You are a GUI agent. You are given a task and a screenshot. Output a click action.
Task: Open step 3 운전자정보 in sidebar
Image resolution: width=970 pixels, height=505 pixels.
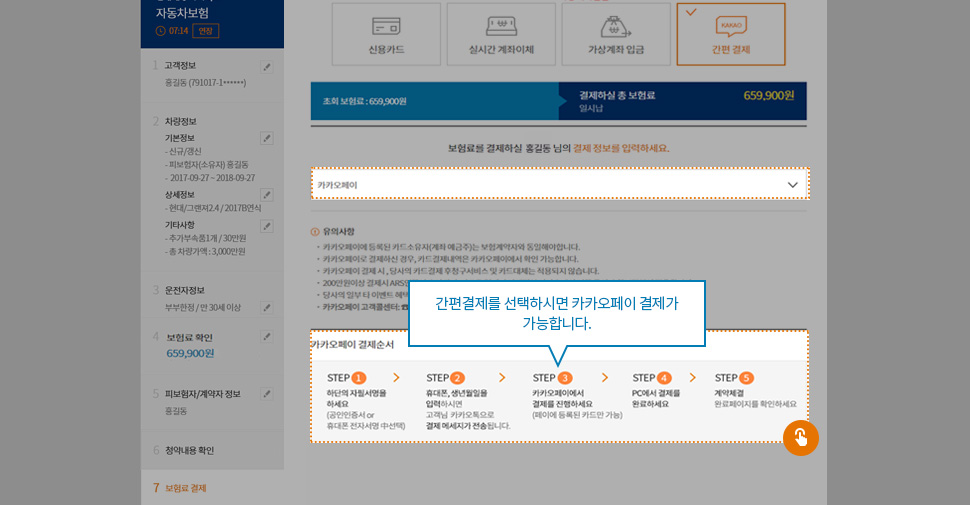click(184, 290)
